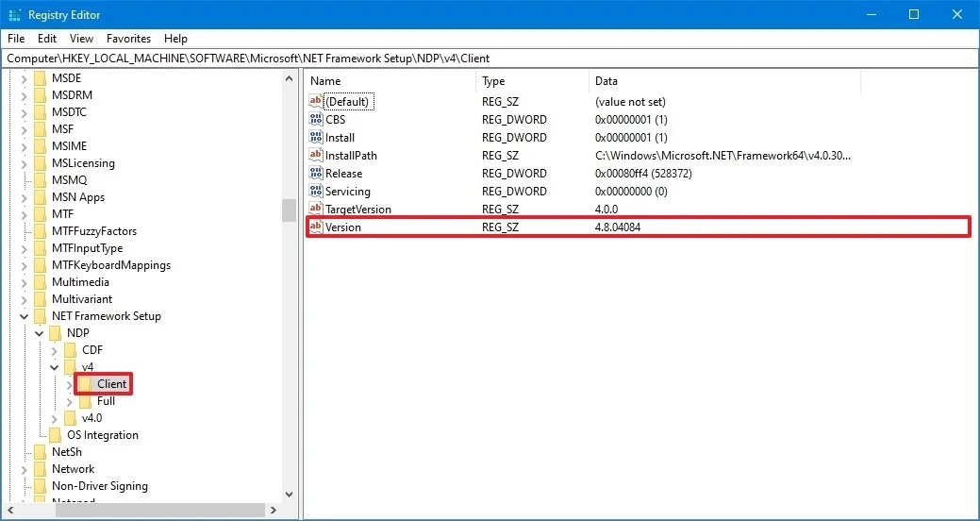
Task: Click the Release DWORD value icon
Action: (x=316, y=174)
